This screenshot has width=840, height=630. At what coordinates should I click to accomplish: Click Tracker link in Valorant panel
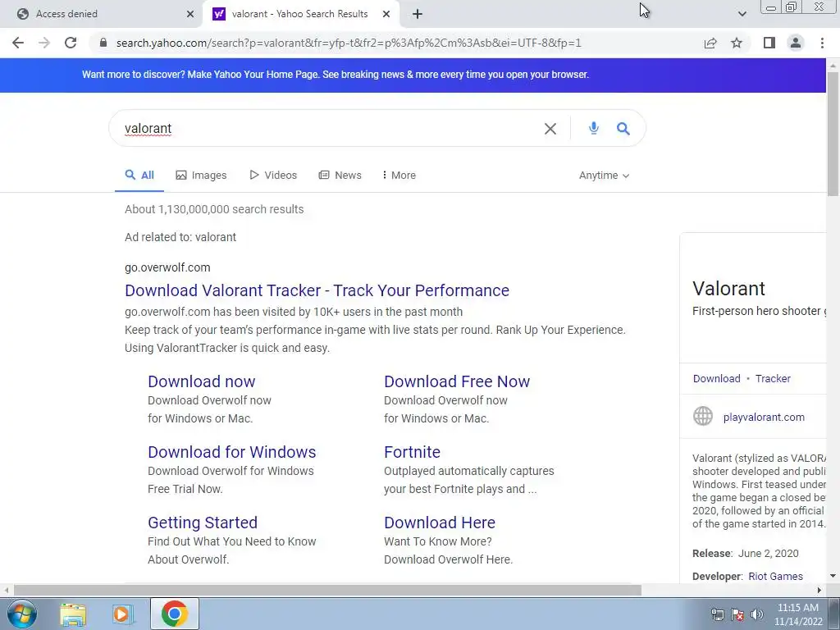click(773, 379)
